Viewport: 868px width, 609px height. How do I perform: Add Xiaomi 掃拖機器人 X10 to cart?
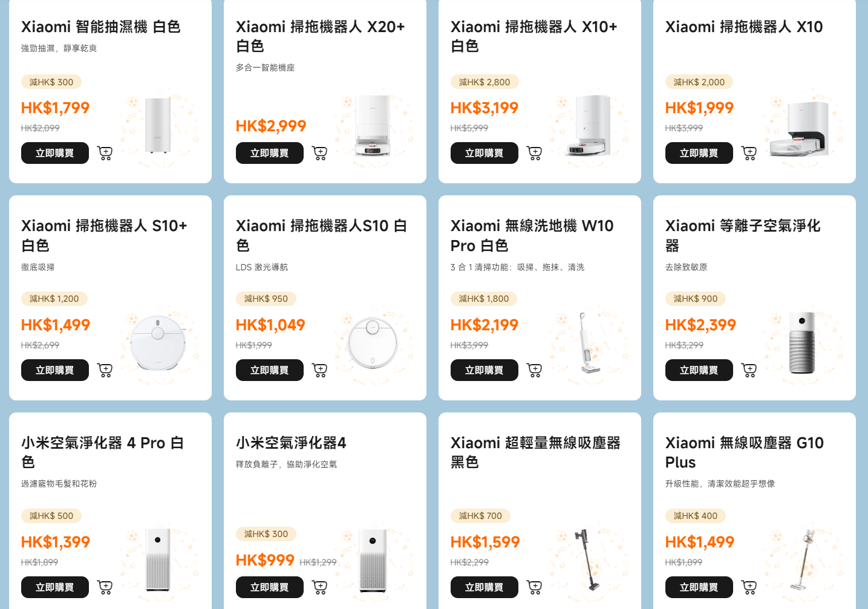click(749, 152)
